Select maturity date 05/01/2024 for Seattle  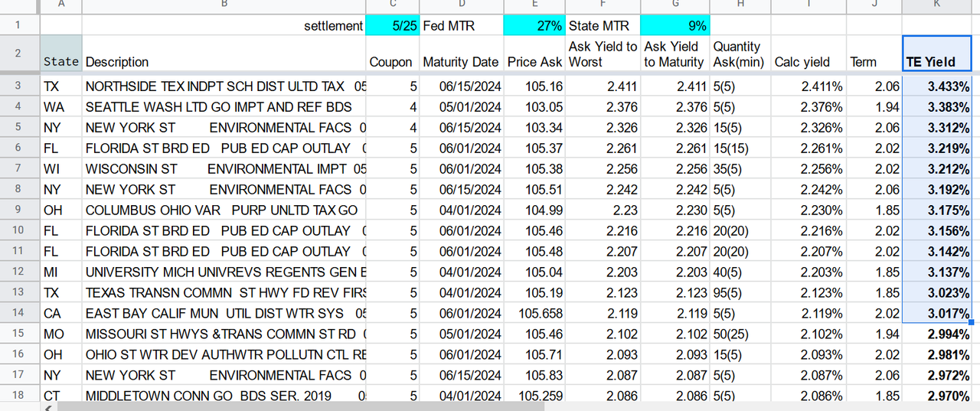coord(461,107)
